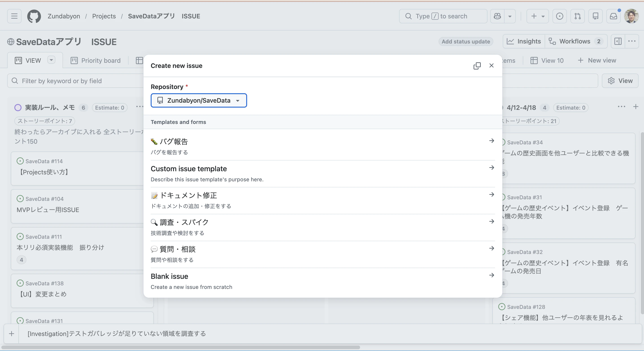The width and height of the screenshot is (644, 351).
Task: Close the Create new issue dialog
Action: coord(491,65)
